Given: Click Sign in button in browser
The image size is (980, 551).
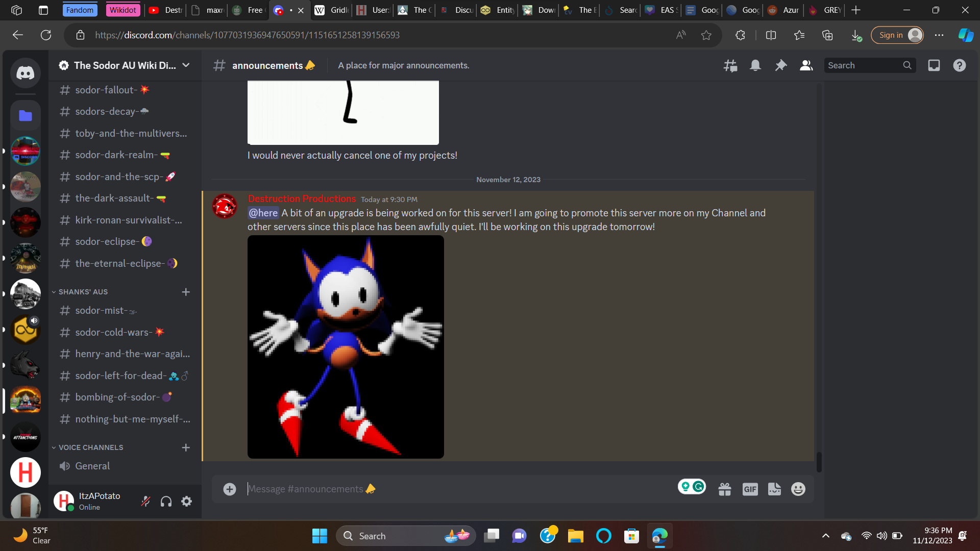Looking at the screenshot, I should [x=897, y=35].
